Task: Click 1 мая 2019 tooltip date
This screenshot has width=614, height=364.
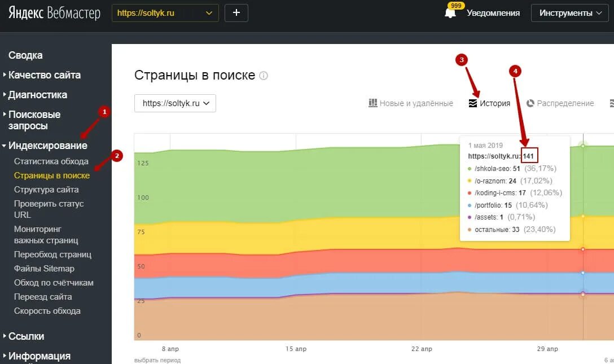Action: [485, 145]
